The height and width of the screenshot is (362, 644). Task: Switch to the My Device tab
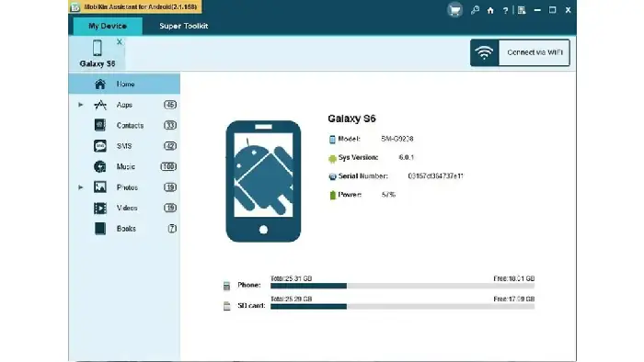[x=108, y=26]
